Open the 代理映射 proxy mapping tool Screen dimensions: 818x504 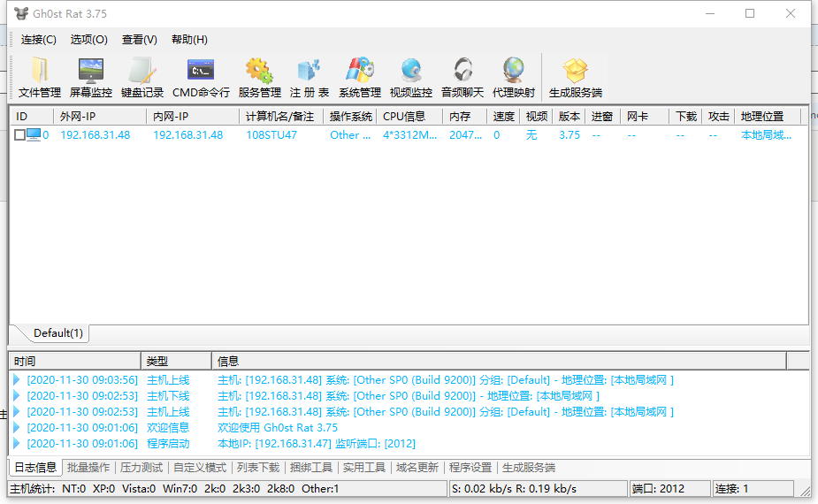tap(513, 77)
